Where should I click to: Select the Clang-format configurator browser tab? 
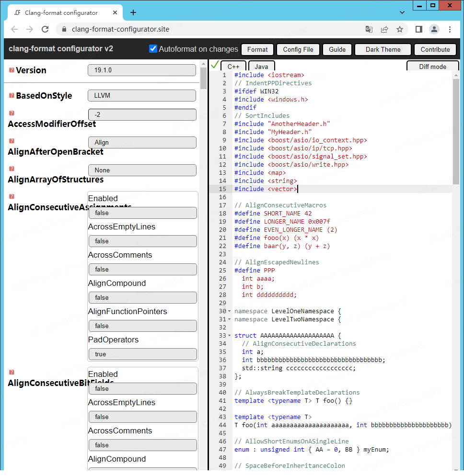click(x=64, y=12)
